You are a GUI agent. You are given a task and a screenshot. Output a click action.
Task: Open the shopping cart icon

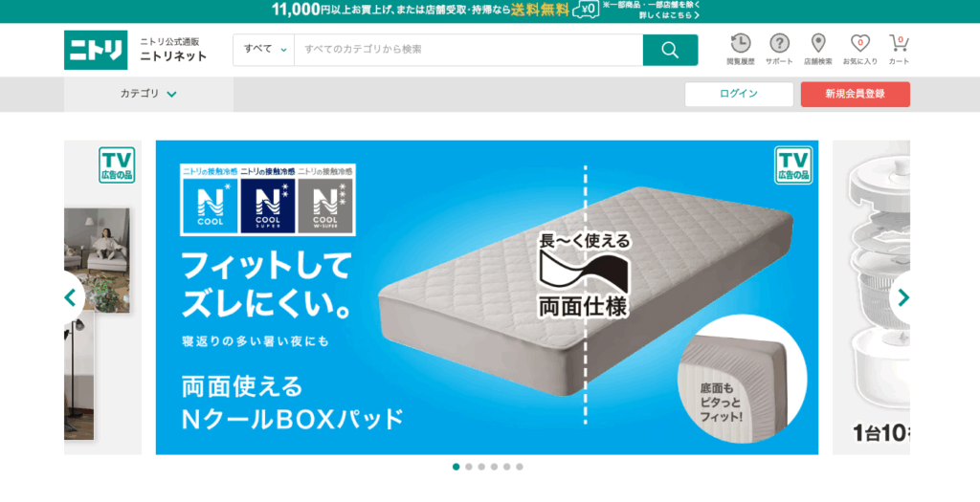[899, 43]
